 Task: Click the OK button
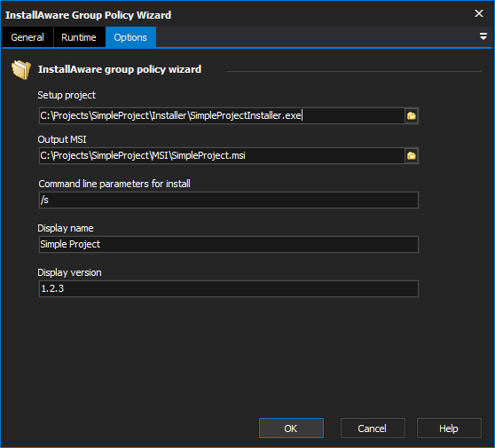point(291,428)
